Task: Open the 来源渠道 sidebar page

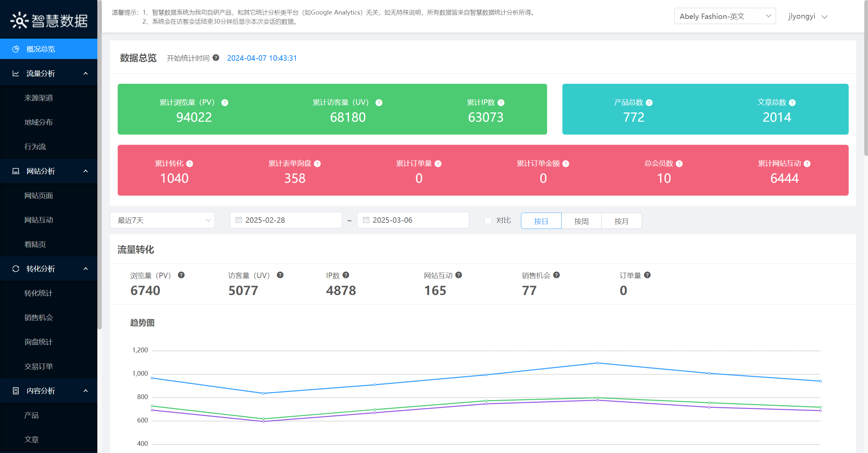Action: [x=39, y=98]
